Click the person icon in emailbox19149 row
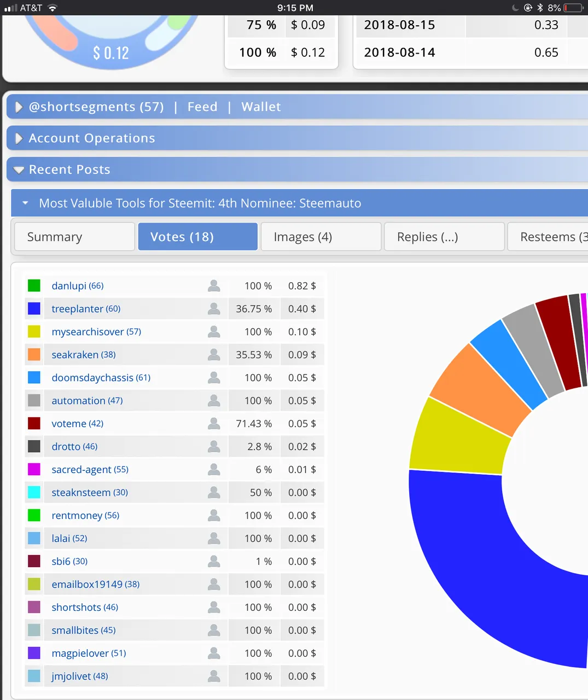Image resolution: width=588 pixels, height=700 pixels. point(214,584)
